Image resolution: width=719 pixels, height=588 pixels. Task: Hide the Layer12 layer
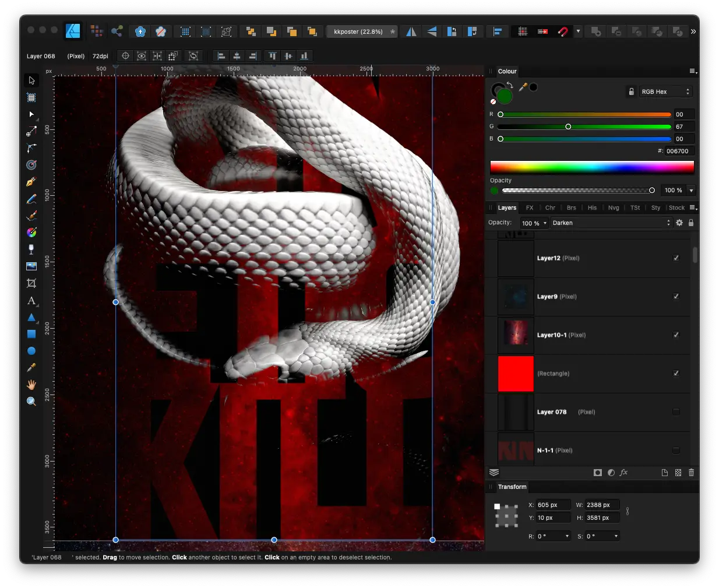(x=676, y=258)
